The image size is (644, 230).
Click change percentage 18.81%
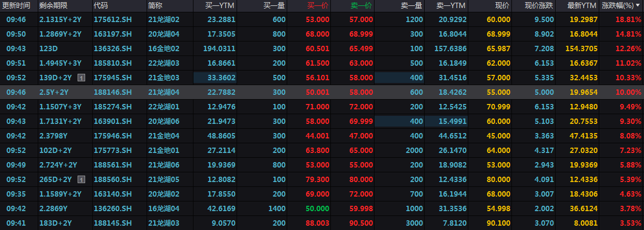point(628,19)
